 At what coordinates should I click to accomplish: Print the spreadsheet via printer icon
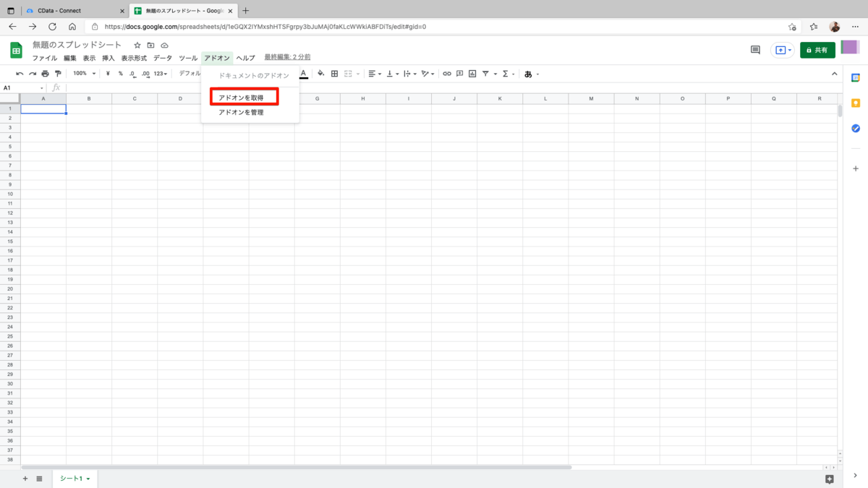tap(45, 74)
